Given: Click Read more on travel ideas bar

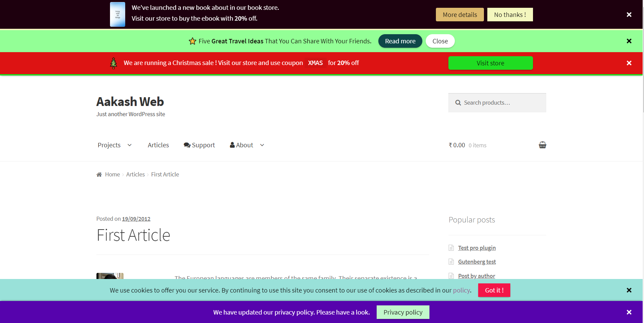Looking at the screenshot, I should point(400,41).
